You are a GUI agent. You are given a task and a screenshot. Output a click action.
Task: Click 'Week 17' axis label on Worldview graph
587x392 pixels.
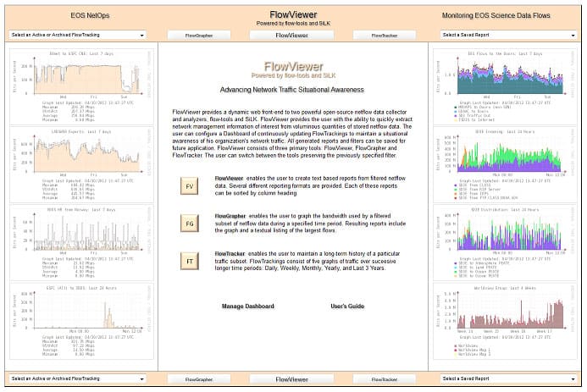[544, 331]
